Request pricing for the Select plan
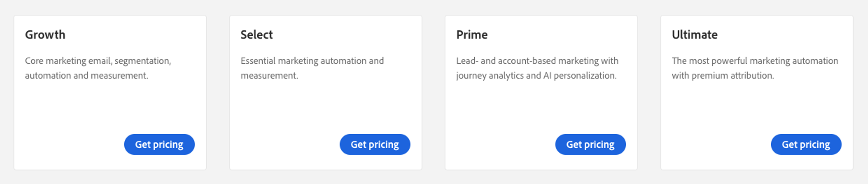This screenshot has width=868, height=184. tap(375, 144)
